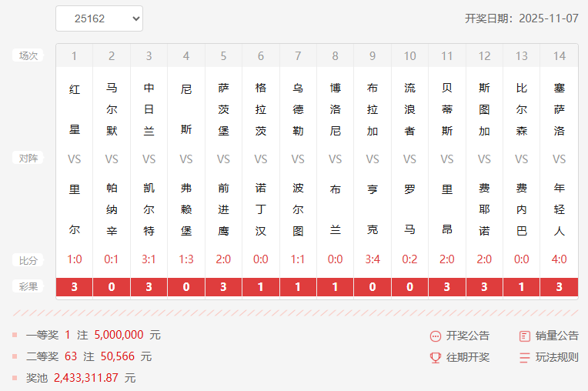Click away team 诺丁汉
Viewport: 588px width, 391px height.
[261, 209]
